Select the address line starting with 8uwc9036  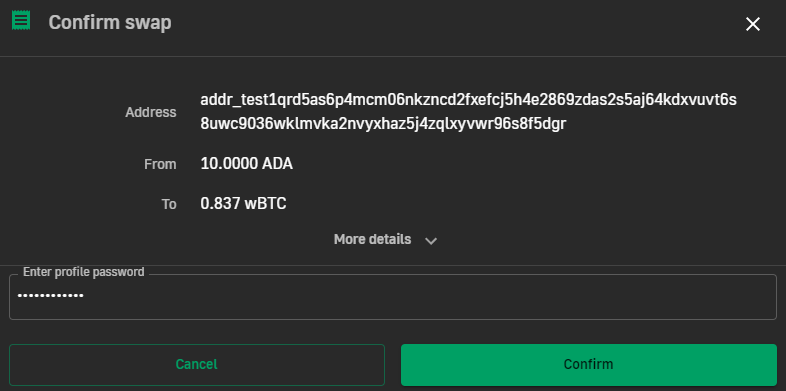pos(383,123)
